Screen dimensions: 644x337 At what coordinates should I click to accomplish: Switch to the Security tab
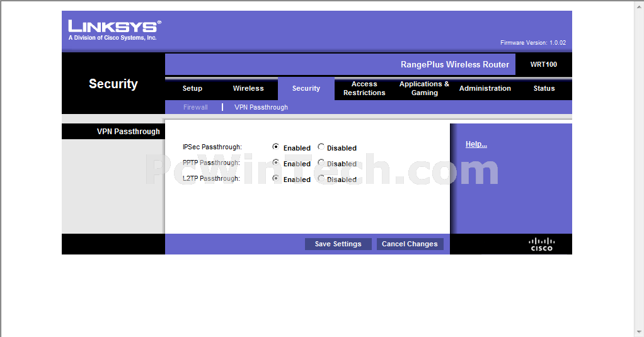tap(306, 88)
